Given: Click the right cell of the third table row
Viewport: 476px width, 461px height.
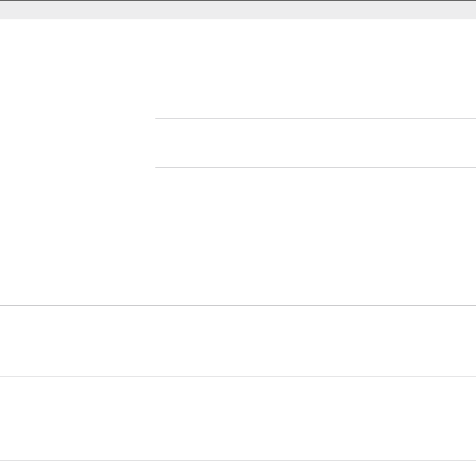Looking at the screenshot, I should coord(315,418).
